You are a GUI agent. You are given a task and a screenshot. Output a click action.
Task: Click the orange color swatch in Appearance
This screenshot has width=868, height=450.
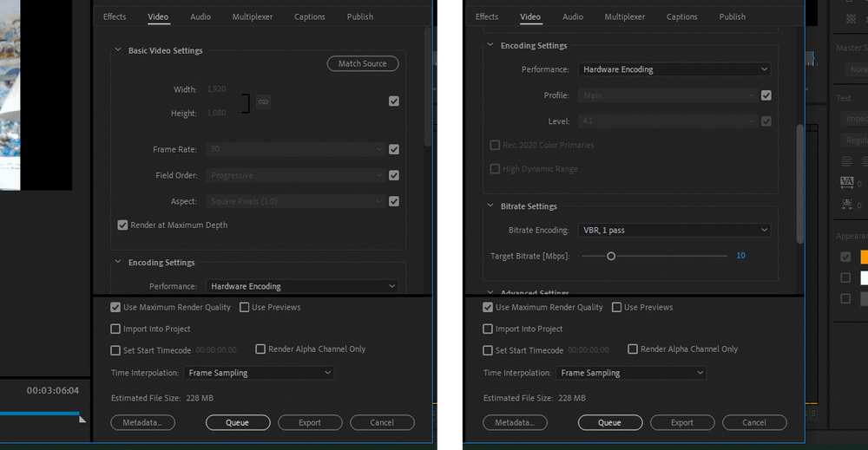tap(865, 257)
